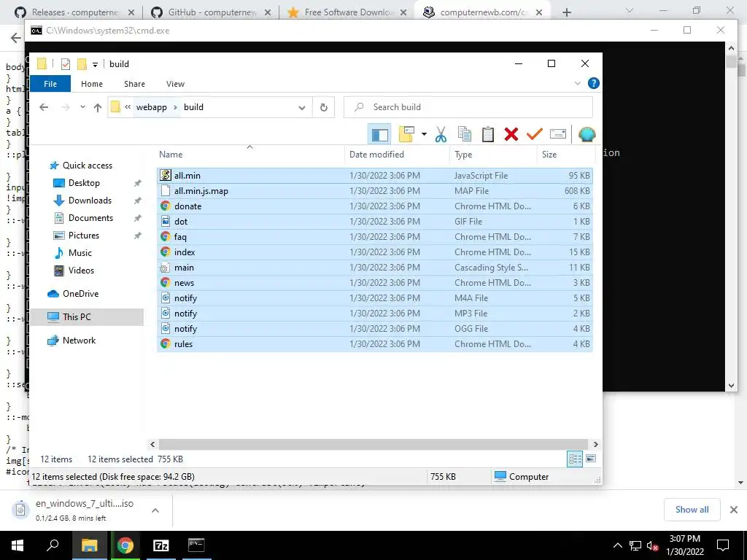Open the Share ribbon tab
Screen dimensions: 747x560
point(134,84)
